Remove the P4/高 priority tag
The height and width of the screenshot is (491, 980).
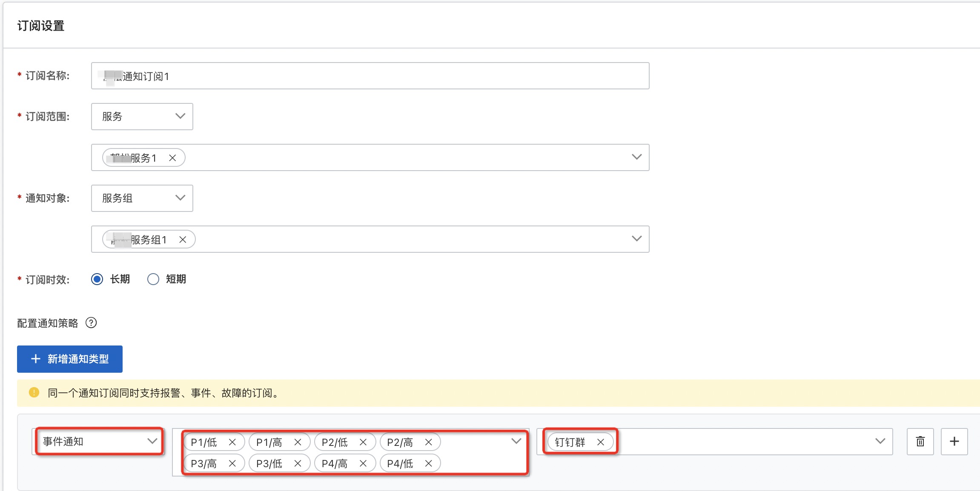(x=363, y=463)
